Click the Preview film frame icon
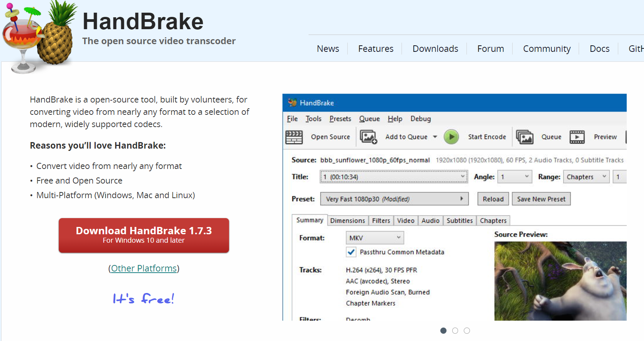644x341 pixels. click(577, 137)
